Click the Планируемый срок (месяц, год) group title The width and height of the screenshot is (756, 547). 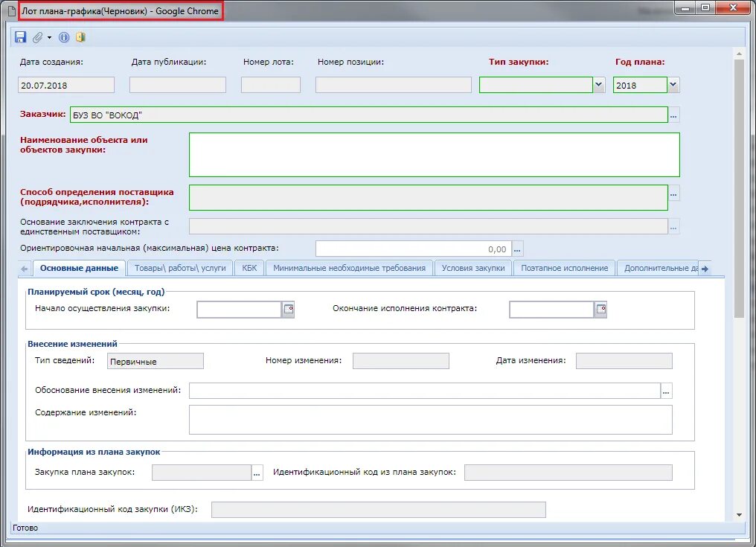(x=96, y=292)
